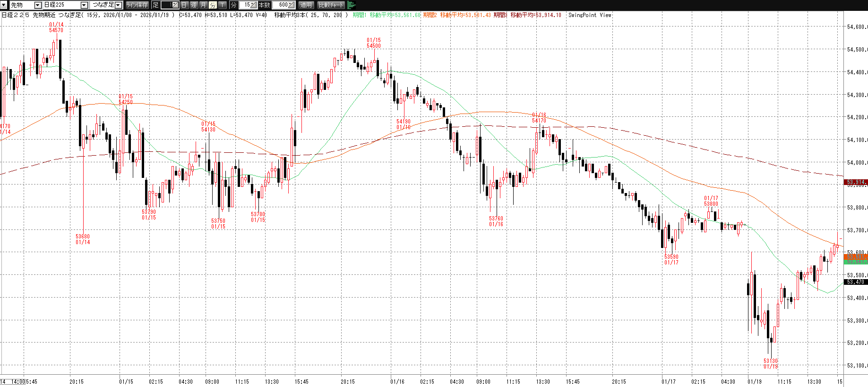Screen dimensions: 868x387
Task: Click the dark red 53,914 price tag
Action: coord(855,182)
